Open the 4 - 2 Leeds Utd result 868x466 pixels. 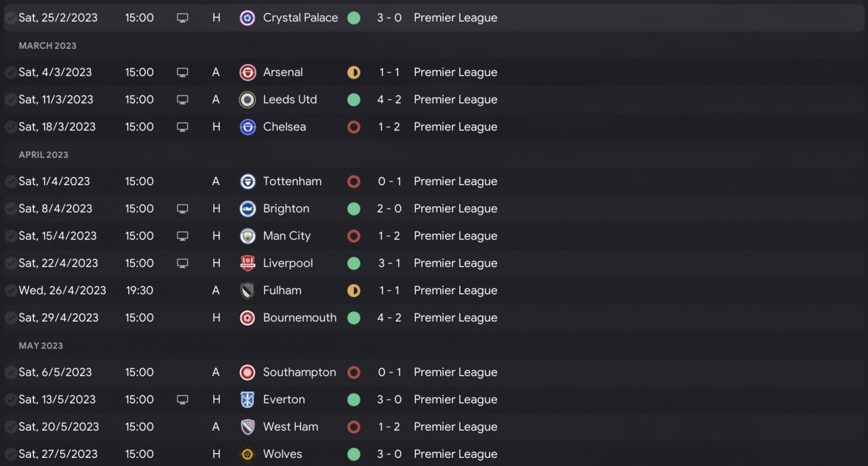point(389,100)
